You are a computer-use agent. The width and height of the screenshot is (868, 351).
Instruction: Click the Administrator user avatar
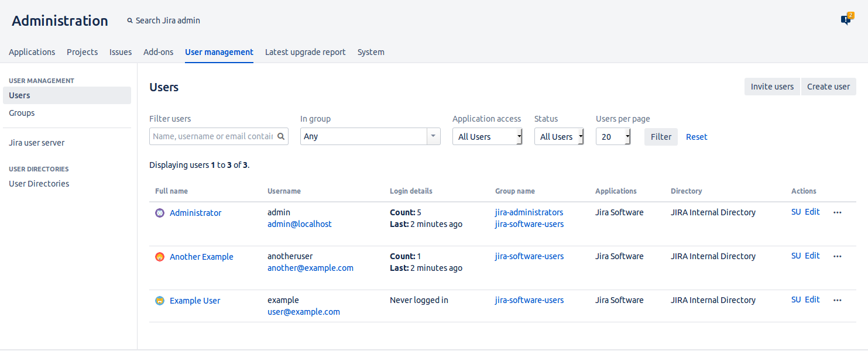coord(160,213)
